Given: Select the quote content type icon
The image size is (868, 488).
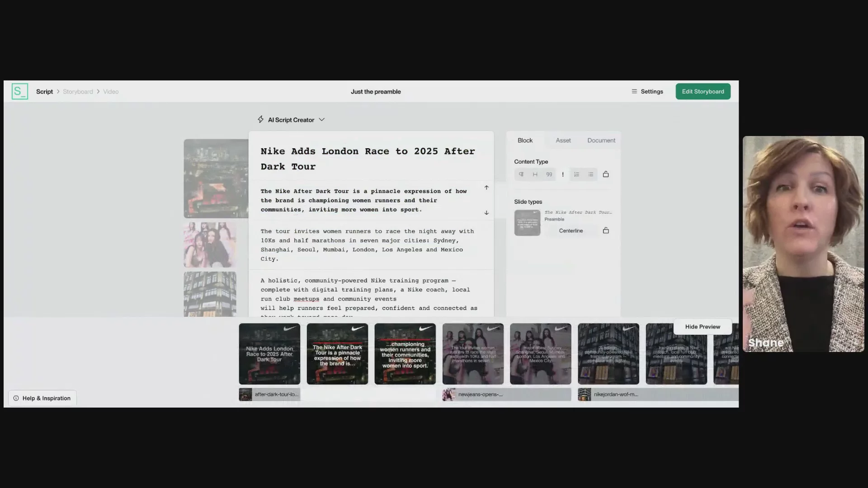Looking at the screenshot, I should point(549,174).
